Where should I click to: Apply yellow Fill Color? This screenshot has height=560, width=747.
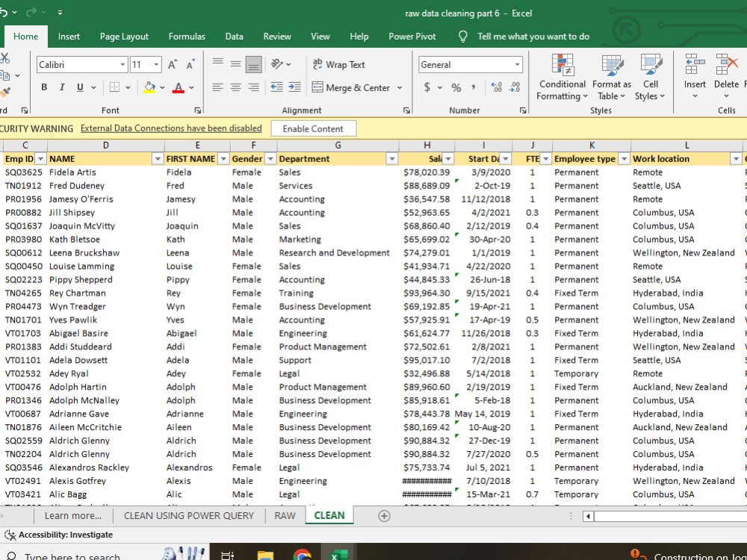(149, 87)
